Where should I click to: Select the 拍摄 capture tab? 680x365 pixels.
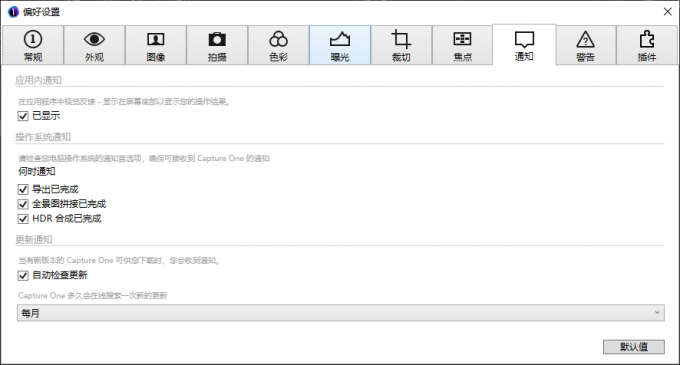217,46
